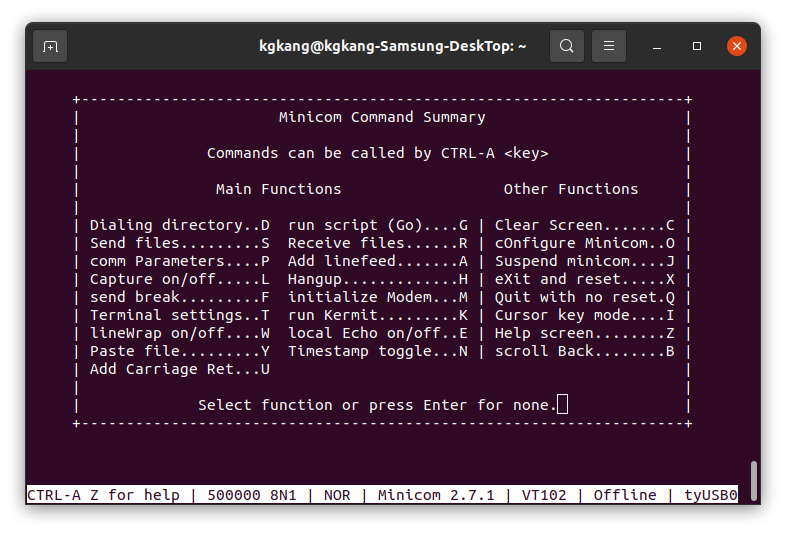Click the Other Functions heading
The height and width of the screenshot is (533, 786).
[570, 189]
